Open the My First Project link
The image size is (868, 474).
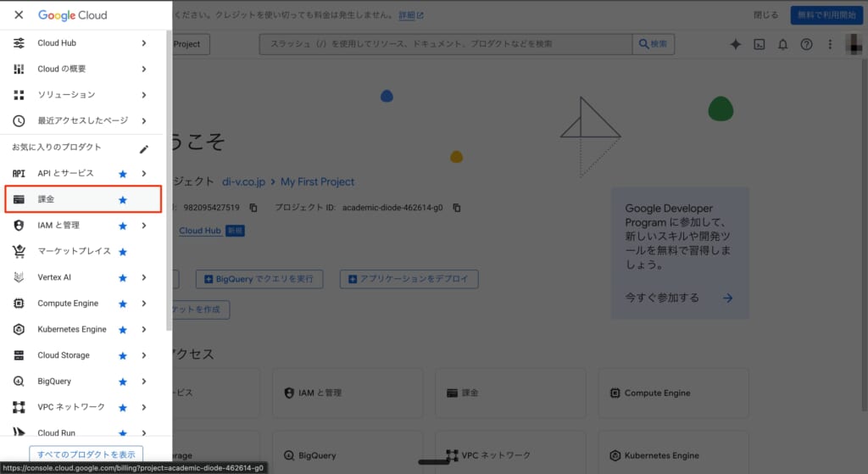pos(317,181)
